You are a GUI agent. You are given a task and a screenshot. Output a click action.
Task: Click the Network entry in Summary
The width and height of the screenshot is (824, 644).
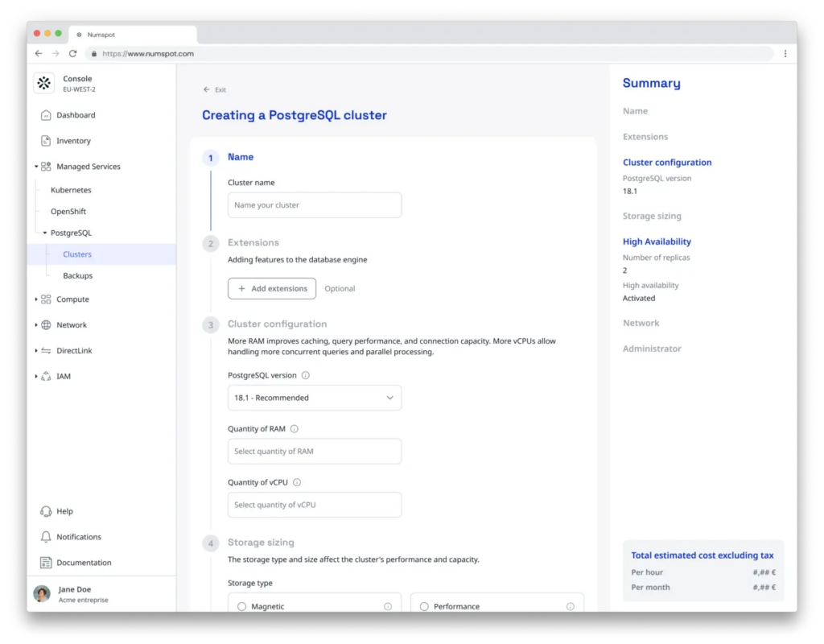point(641,324)
